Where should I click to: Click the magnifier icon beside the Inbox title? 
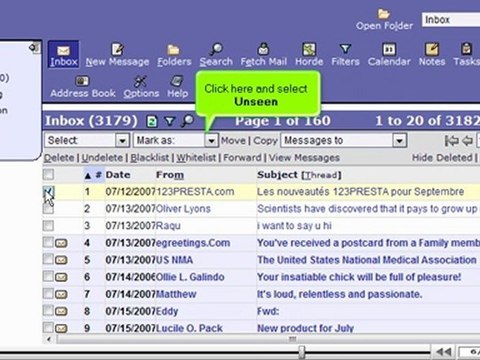(187, 121)
